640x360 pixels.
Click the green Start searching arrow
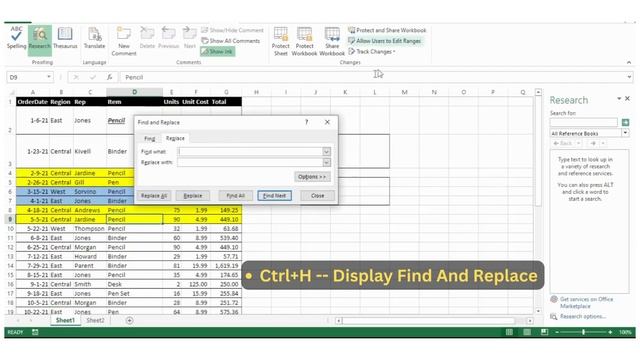point(625,122)
